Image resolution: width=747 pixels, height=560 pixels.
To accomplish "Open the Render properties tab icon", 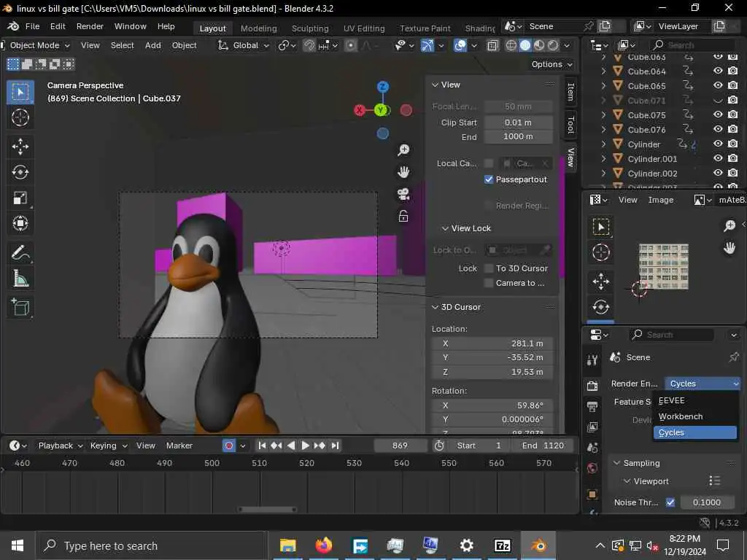I will point(592,386).
